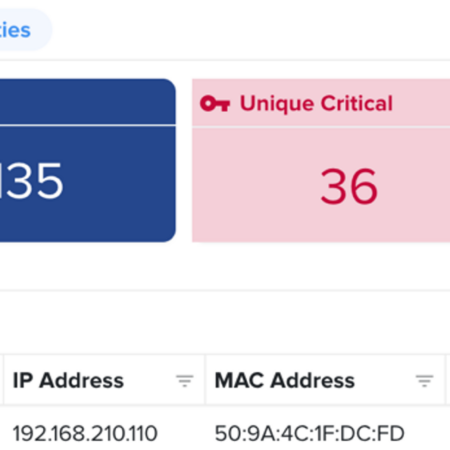Click the Unique Critical label text
This screenshot has height=450, width=450.
click(316, 103)
